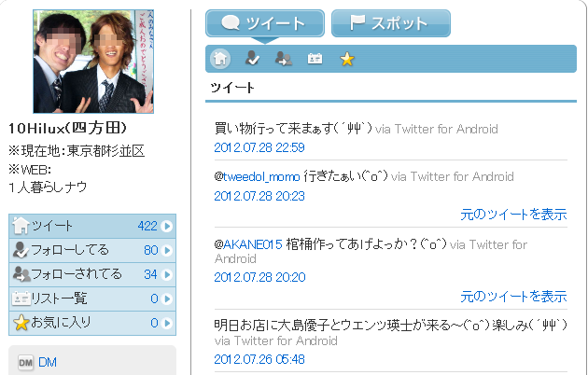Show lists via the card icon
The width and height of the screenshot is (588, 375).
pos(315,59)
